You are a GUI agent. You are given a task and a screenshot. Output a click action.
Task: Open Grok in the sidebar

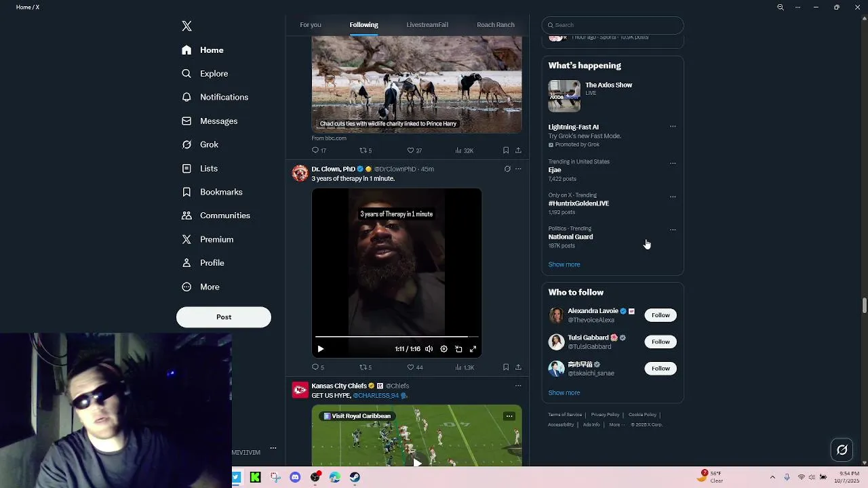coord(200,145)
